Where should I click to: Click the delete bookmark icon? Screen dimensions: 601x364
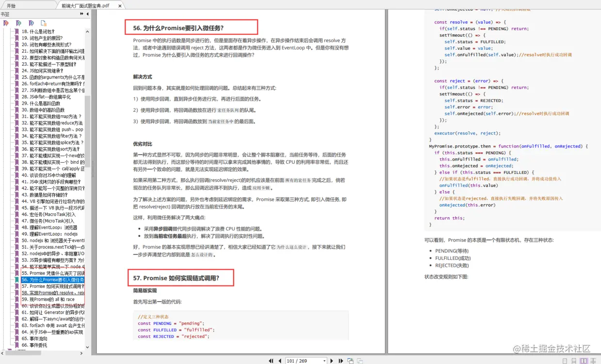pyautogui.click(x=6, y=23)
